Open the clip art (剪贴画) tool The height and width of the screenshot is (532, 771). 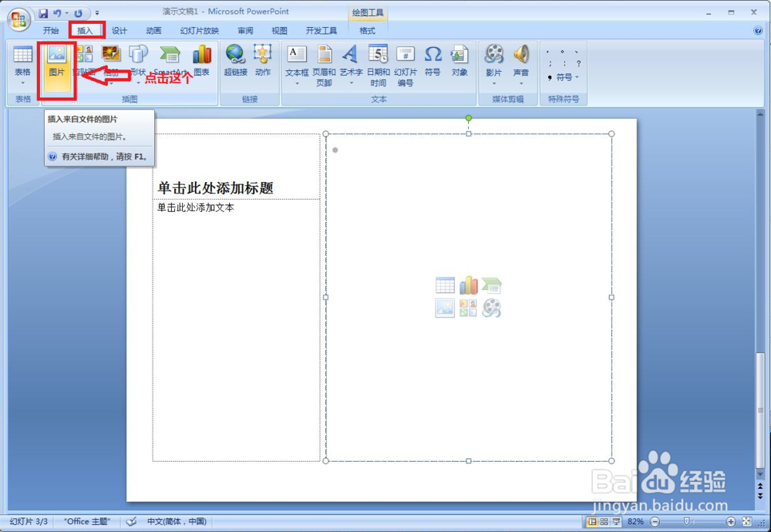pos(83,54)
